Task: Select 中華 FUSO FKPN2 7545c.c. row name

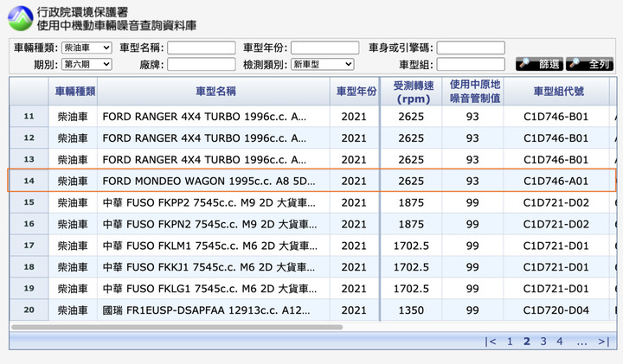Action: [x=209, y=224]
